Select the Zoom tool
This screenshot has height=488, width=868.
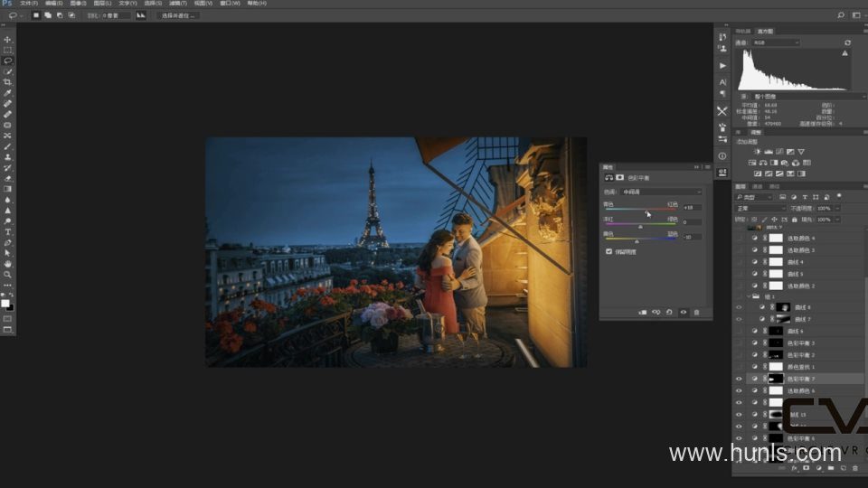(x=7, y=274)
